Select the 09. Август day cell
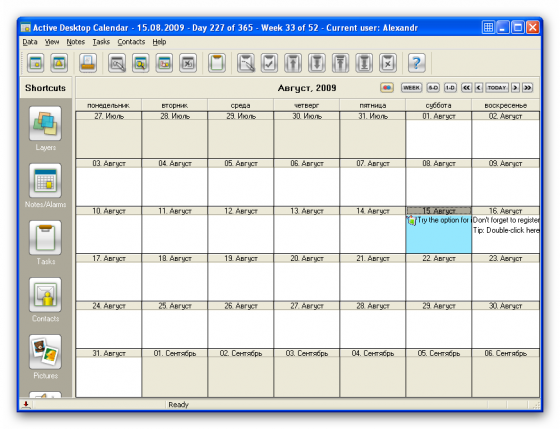 [506, 183]
